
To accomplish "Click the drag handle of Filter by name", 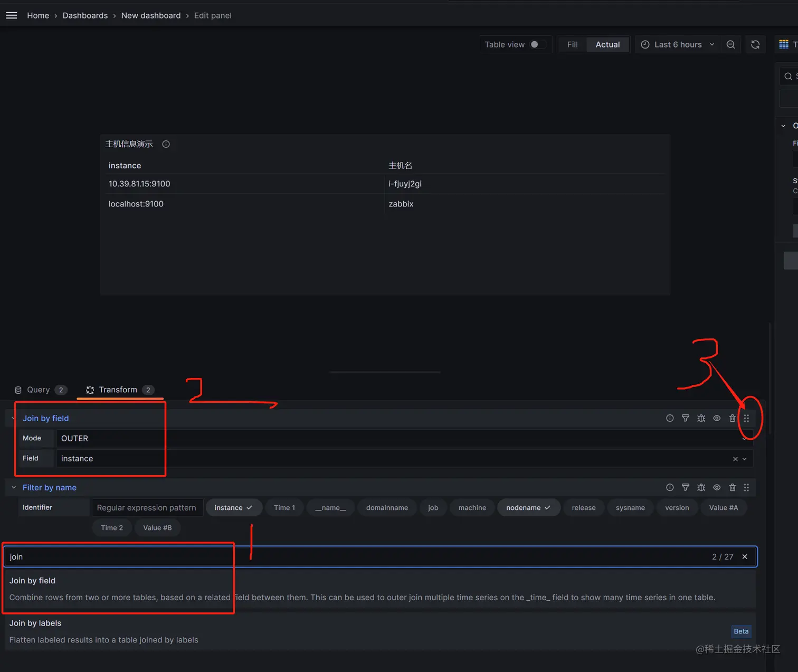I will click(746, 487).
